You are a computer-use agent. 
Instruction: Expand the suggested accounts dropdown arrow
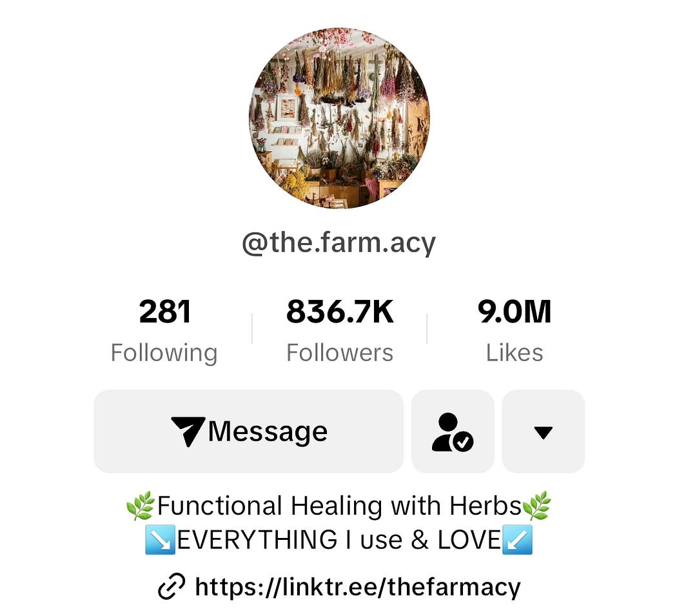click(543, 431)
